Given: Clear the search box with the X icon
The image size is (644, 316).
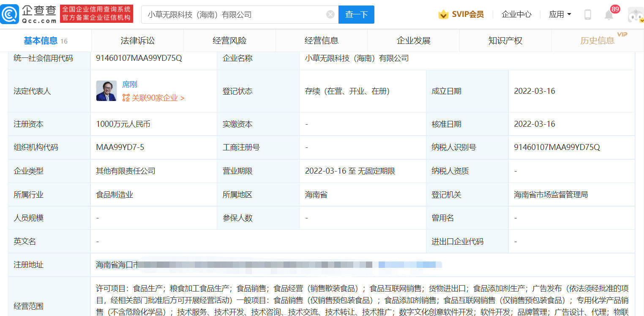Looking at the screenshot, I should click(330, 15).
